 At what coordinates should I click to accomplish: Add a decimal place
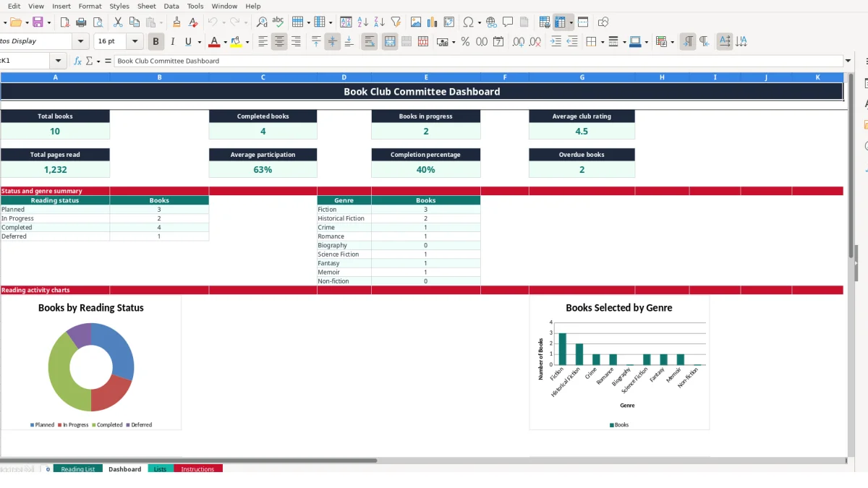[x=519, y=42]
